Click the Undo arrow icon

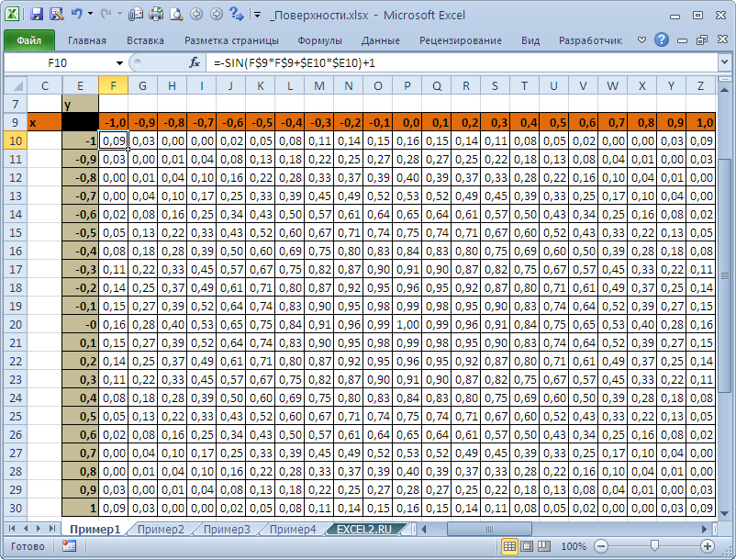pyautogui.click(x=76, y=15)
